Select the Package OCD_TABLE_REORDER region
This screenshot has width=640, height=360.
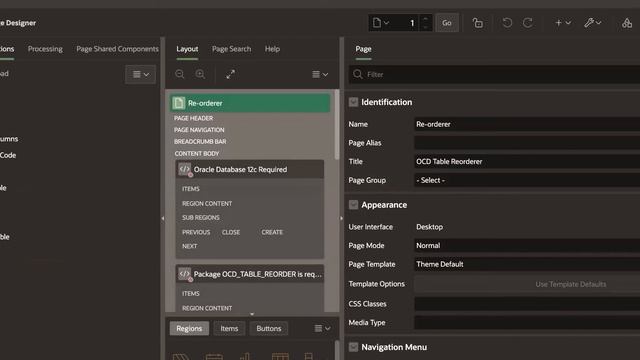250,274
